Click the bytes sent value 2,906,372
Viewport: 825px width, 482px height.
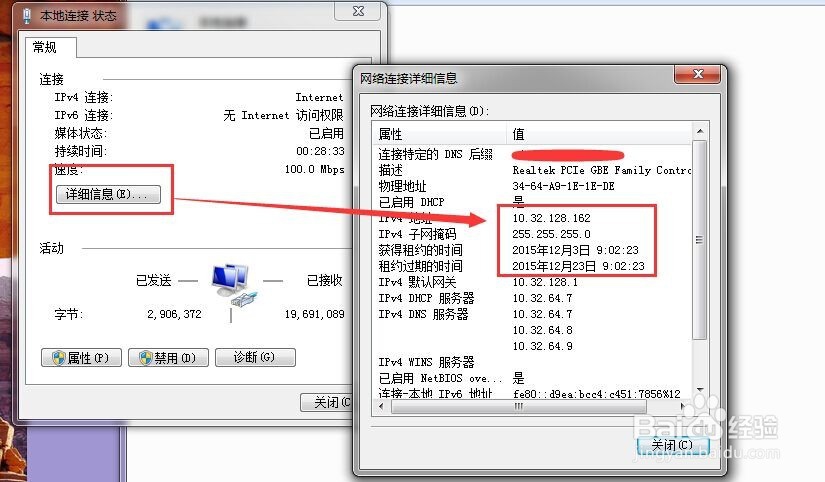click(174, 314)
